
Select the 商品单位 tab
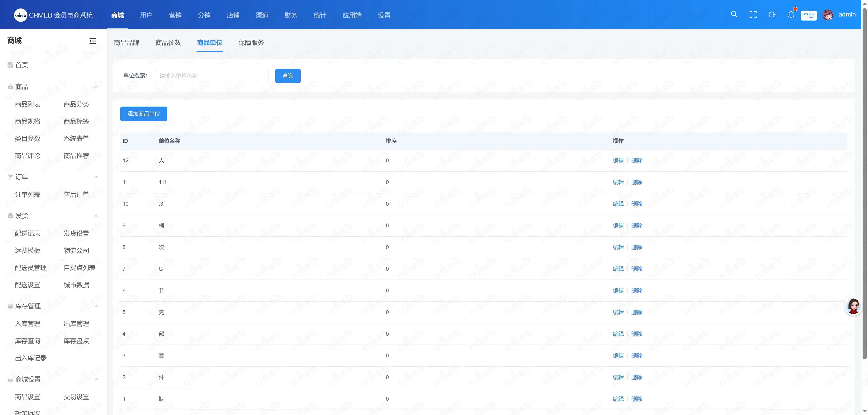[x=210, y=43]
